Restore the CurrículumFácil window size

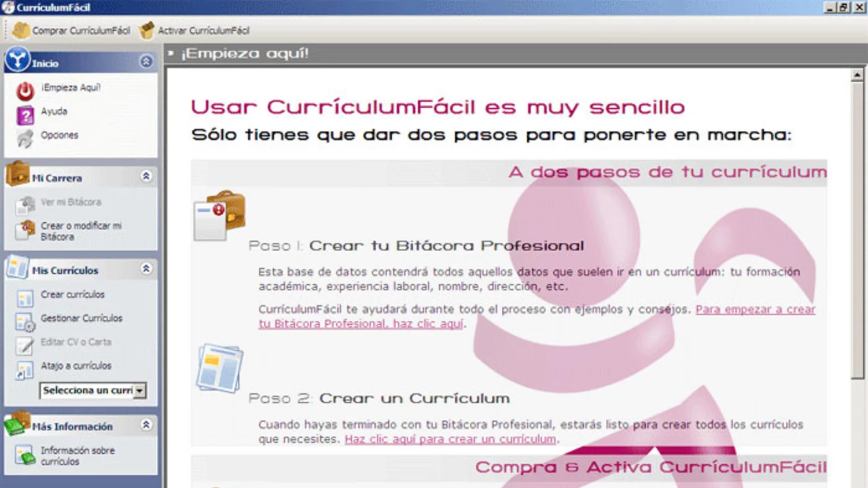click(x=843, y=7)
